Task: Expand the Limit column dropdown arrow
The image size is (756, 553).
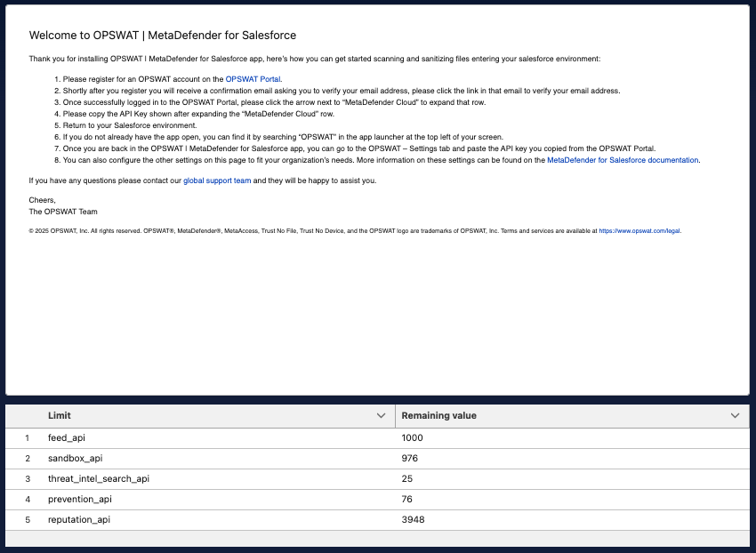Action: click(x=381, y=415)
